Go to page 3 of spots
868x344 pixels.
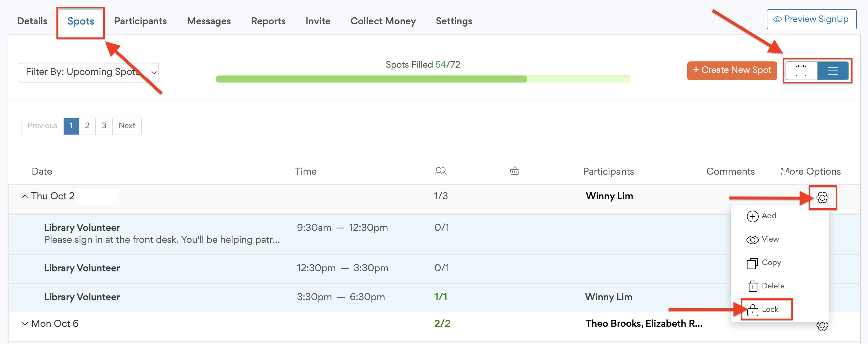tap(104, 126)
